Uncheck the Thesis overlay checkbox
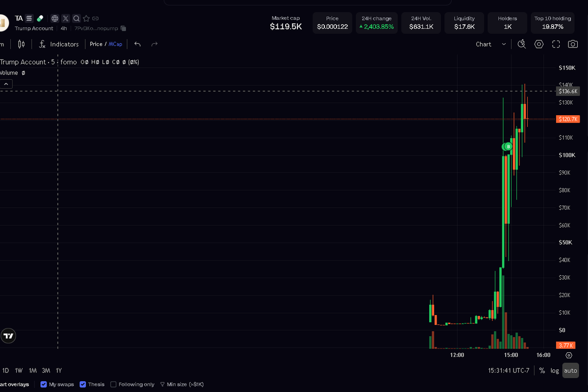The height and width of the screenshot is (392, 588). pyautogui.click(x=83, y=385)
